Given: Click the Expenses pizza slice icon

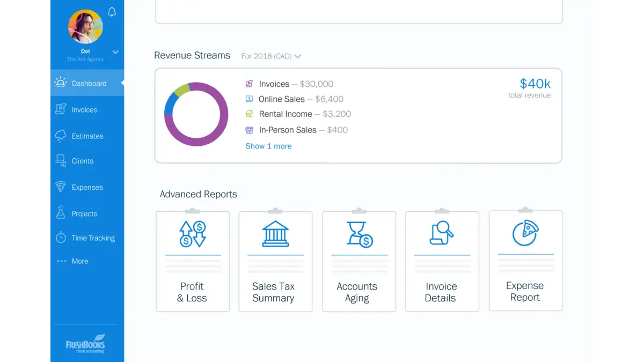Looking at the screenshot, I should pyautogui.click(x=61, y=187).
